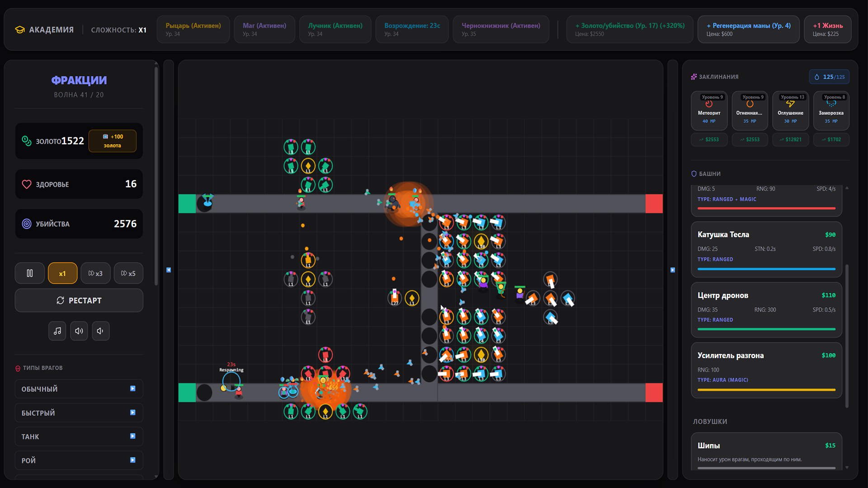Expand the ТАНК enemy type entry
The width and height of the screenshot is (868, 488).
click(x=132, y=436)
